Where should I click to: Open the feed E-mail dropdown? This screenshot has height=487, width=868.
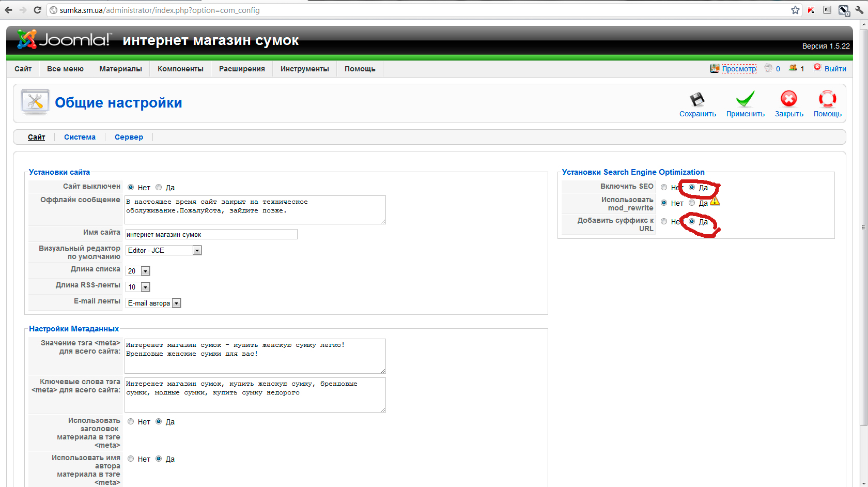coord(176,303)
